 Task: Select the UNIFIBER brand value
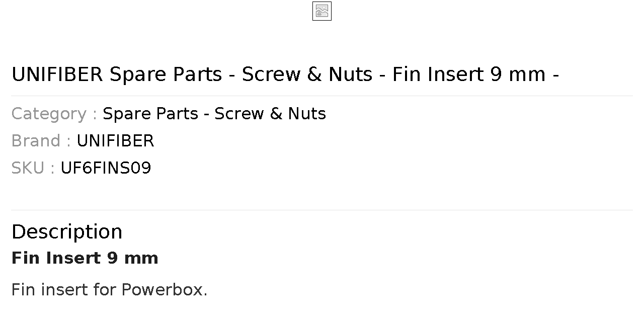pos(115,141)
